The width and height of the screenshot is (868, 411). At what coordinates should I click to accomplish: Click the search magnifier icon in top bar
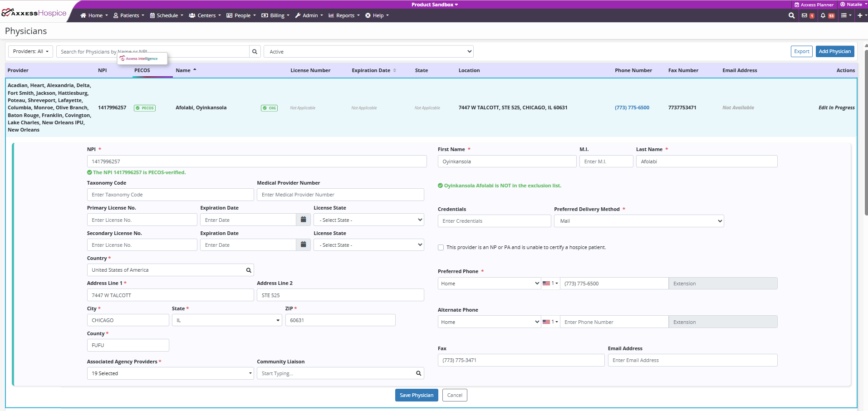coord(791,15)
